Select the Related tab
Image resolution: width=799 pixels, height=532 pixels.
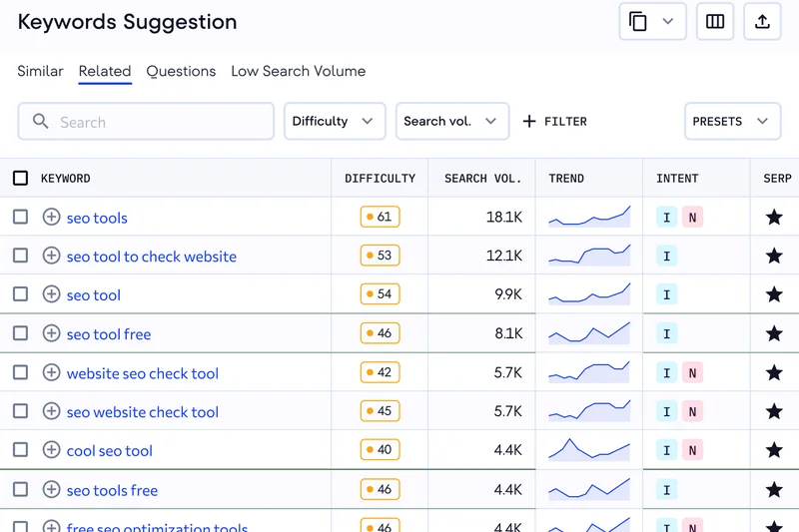(x=105, y=71)
